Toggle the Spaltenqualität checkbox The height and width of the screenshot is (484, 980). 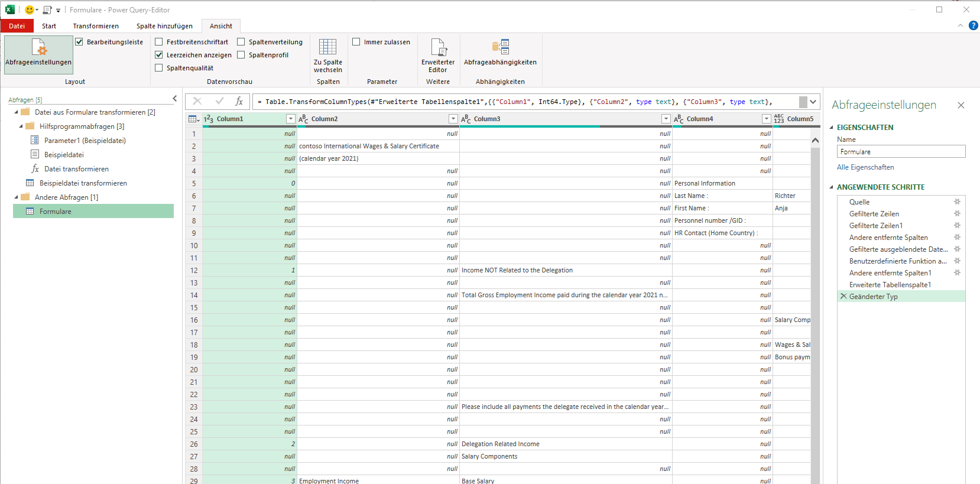pos(159,68)
